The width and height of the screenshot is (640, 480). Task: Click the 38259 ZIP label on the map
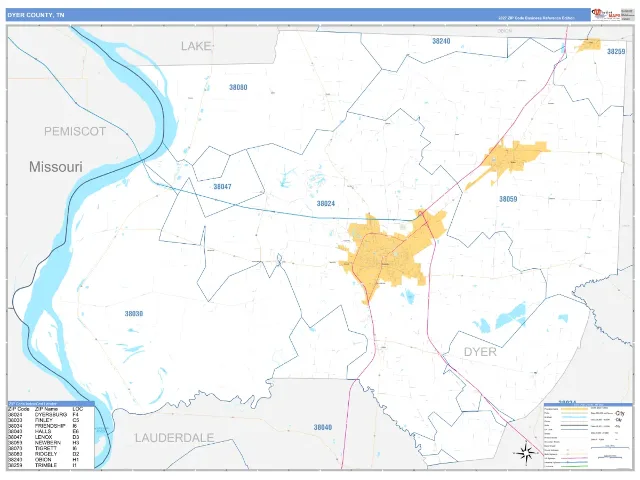pos(616,51)
